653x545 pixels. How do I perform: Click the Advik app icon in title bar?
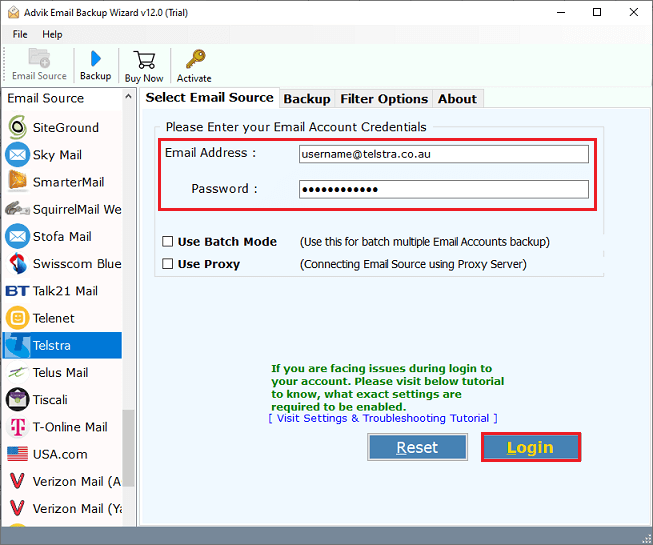13,12
